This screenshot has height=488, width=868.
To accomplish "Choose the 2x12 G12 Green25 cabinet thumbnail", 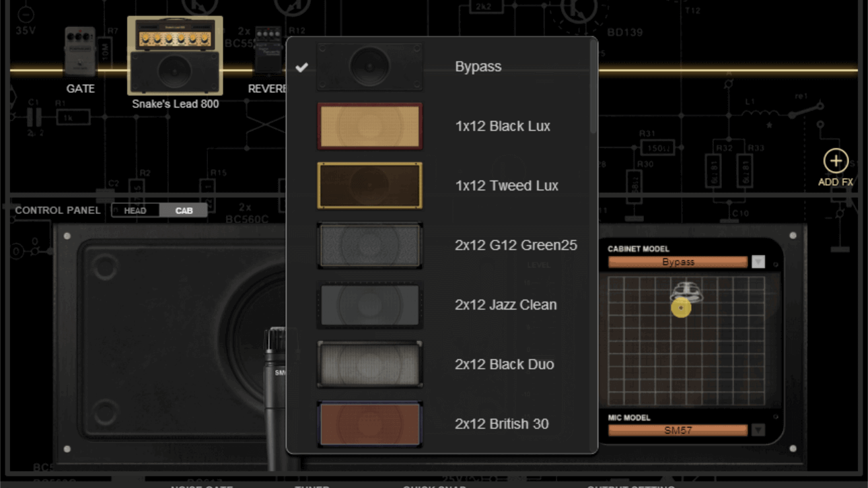I will click(370, 245).
